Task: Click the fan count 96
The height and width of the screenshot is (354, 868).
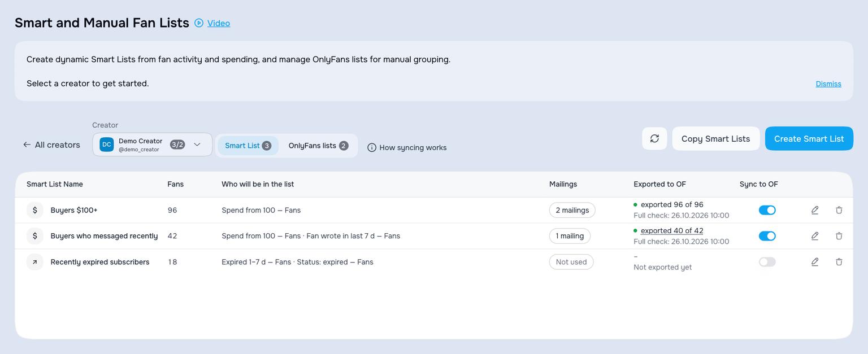Action: 172,210
